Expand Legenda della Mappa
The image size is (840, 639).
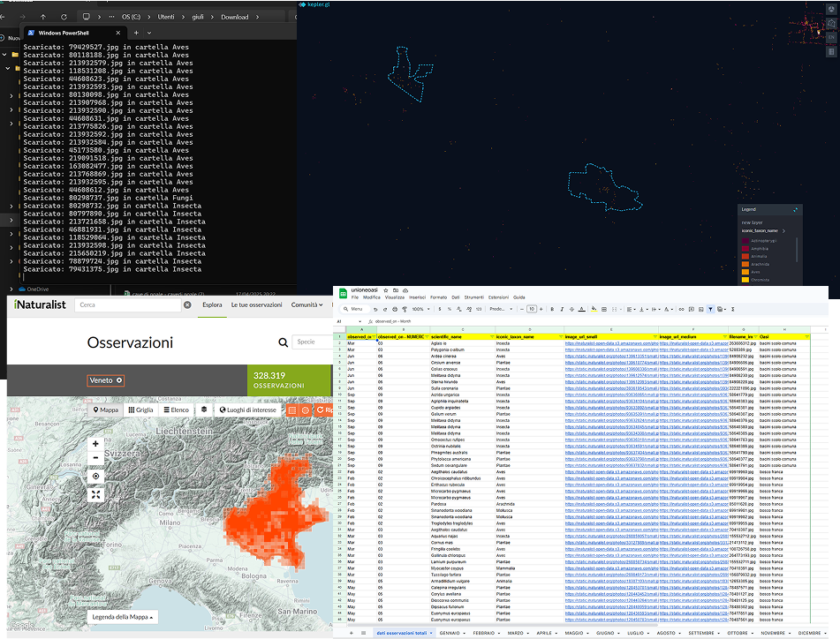[122, 617]
